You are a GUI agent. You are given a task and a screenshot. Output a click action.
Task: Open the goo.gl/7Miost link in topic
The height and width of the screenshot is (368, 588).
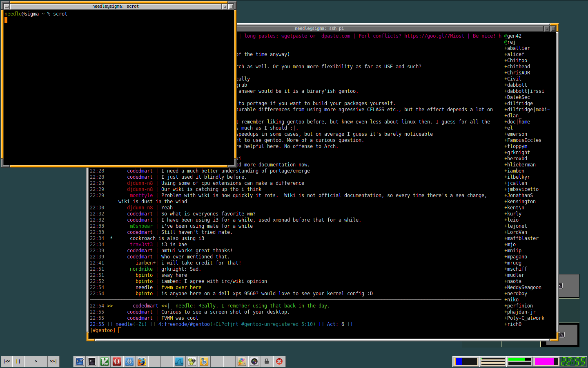(434, 36)
